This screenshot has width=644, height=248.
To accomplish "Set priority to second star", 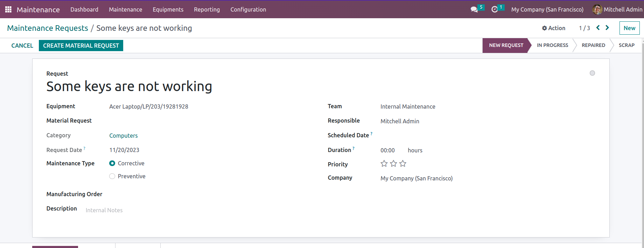I will point(393,164).
